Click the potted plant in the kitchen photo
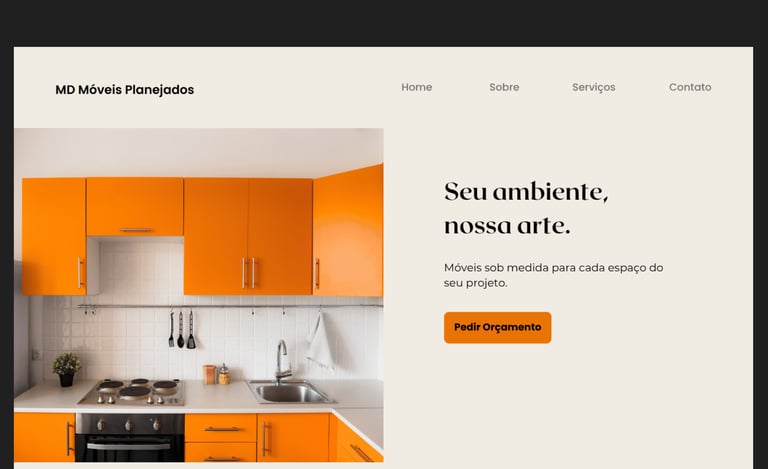Screen dimensions: 768x469 click(67, 370)
